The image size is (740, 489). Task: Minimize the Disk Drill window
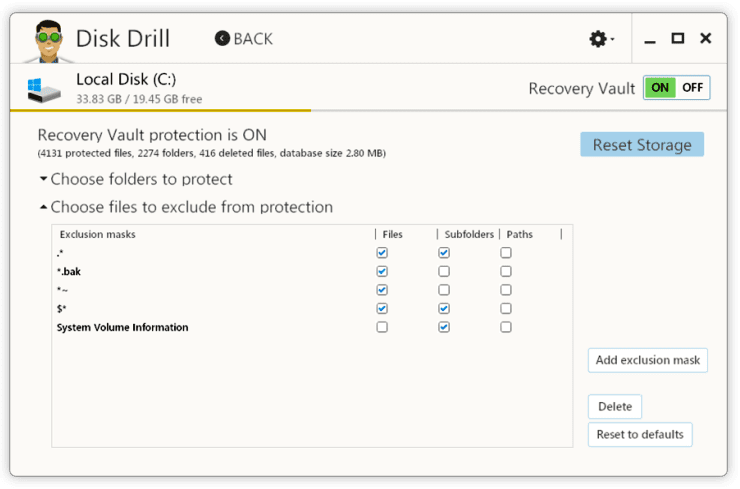650,42
